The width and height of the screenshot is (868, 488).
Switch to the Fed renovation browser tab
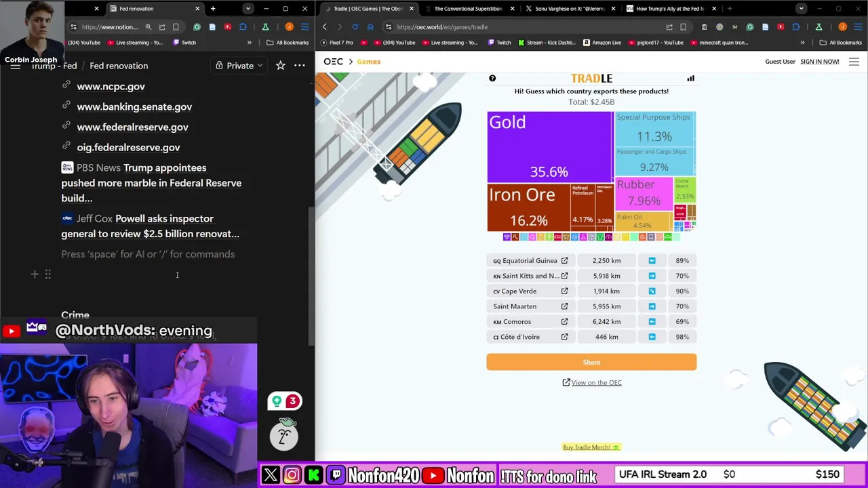155,9
